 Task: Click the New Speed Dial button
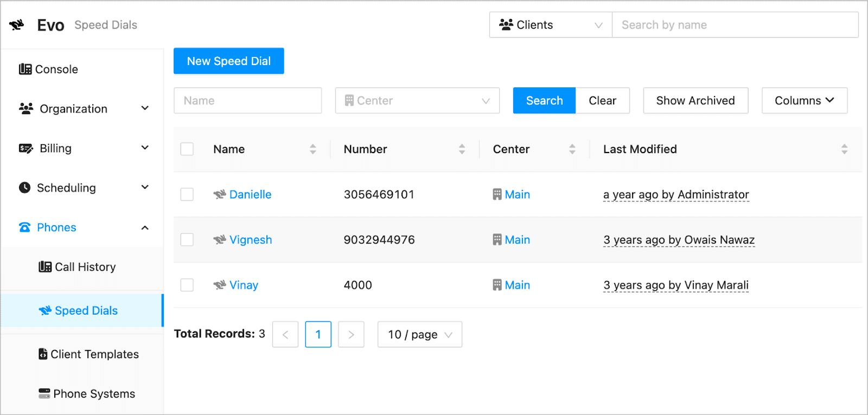[x=229, y=61]
